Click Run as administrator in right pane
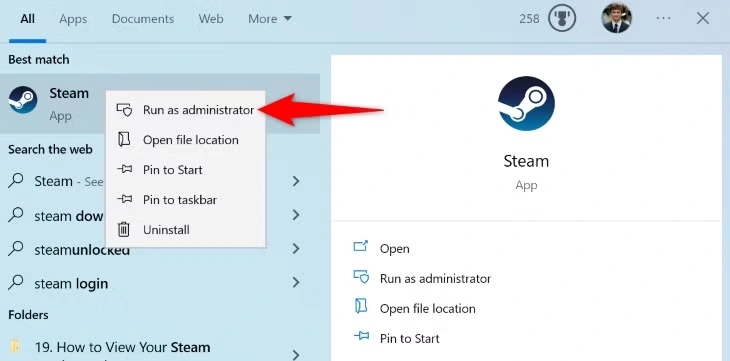 pos(435,279)
